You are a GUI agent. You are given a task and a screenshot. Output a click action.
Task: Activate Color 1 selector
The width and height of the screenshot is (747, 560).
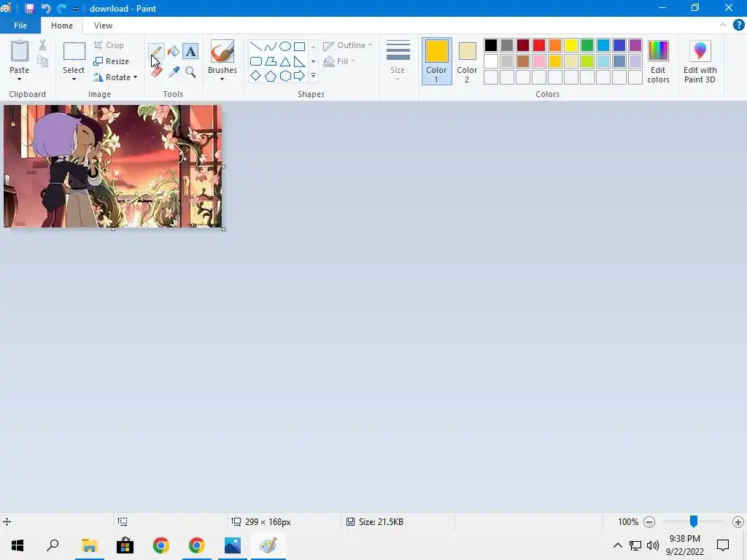(436, 61)
